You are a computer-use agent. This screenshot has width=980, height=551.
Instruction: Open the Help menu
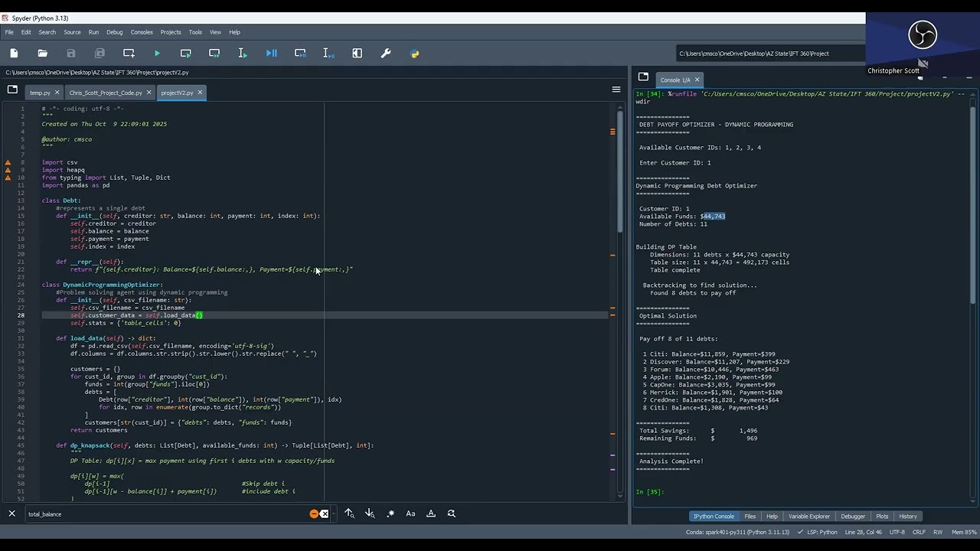pos(234,32)
